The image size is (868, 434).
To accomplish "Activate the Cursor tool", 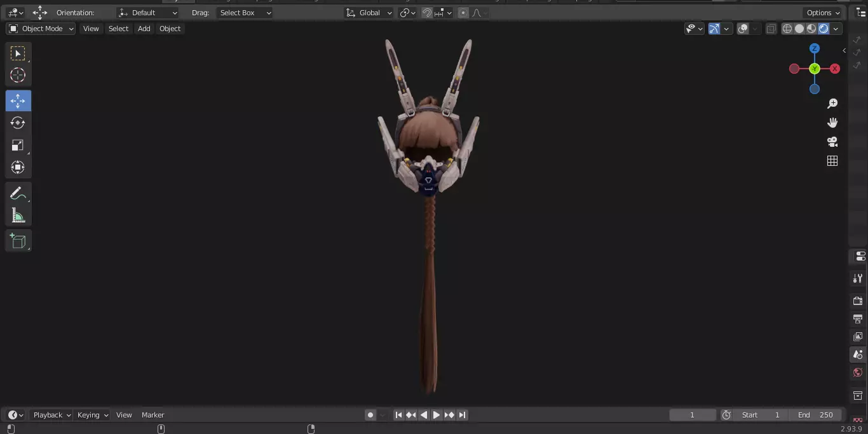I will [x=18, y=75].
